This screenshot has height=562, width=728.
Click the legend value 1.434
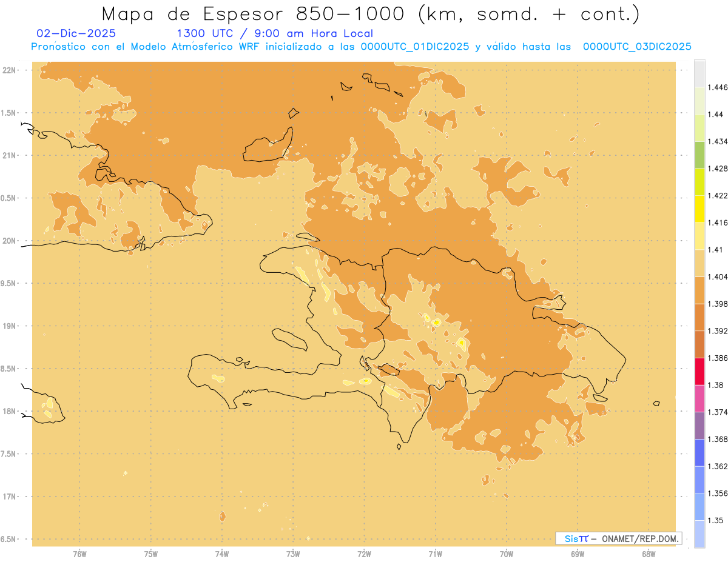point(719,141)
